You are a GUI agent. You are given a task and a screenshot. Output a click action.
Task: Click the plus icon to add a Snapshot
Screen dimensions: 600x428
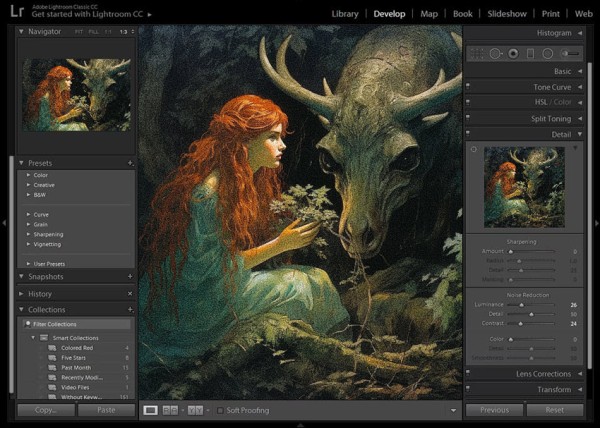coord(130,276)
